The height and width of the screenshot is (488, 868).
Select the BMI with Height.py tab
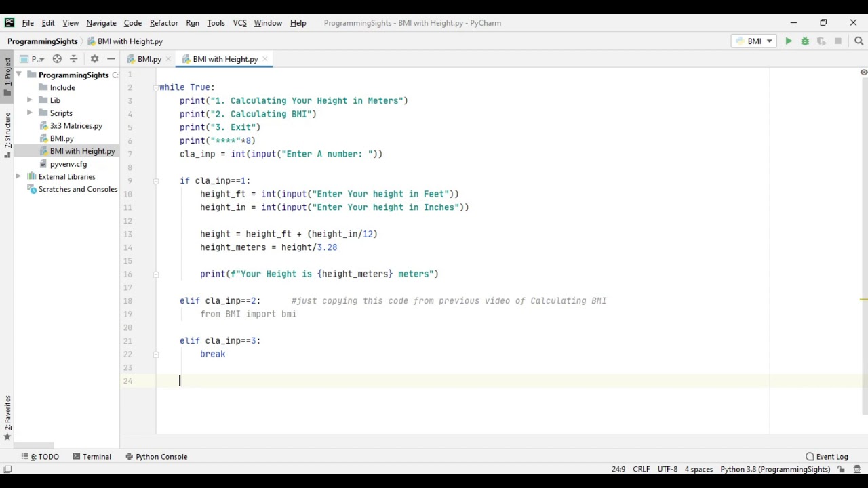(x=224, y=59)
